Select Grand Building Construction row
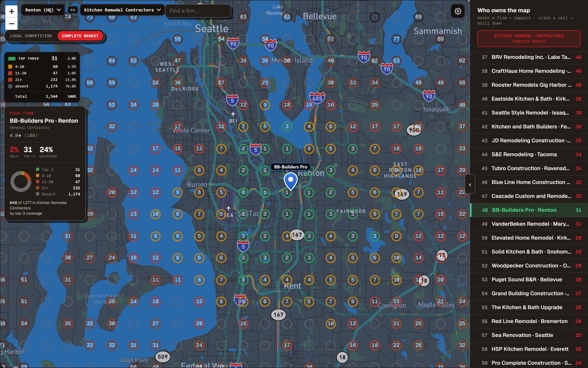 coord(529,293)
